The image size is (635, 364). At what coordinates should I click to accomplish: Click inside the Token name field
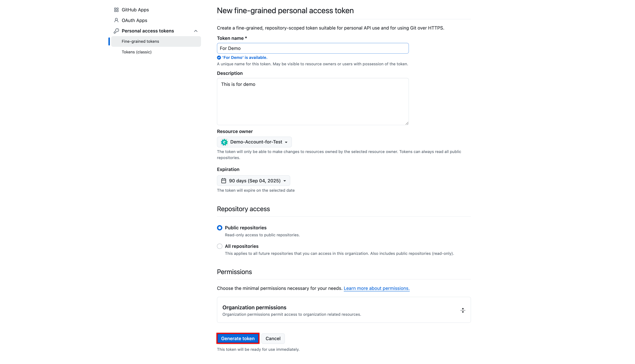[x=313, y=48]
